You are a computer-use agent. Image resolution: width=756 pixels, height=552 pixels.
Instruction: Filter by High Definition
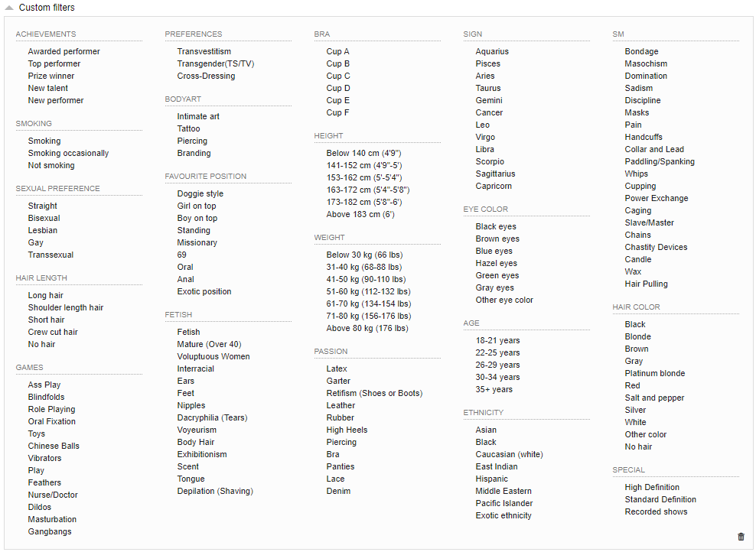point(651,488)
